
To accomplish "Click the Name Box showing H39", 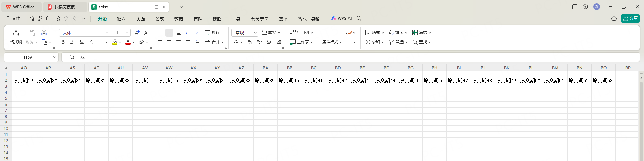I will (x=28, y=57).
